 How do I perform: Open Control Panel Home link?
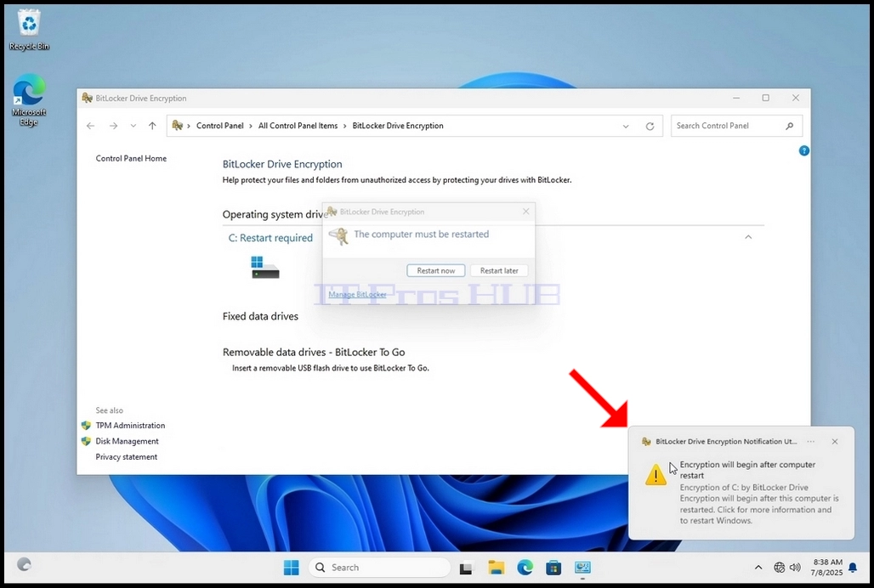pyautogui.click(x=131, y=158)
